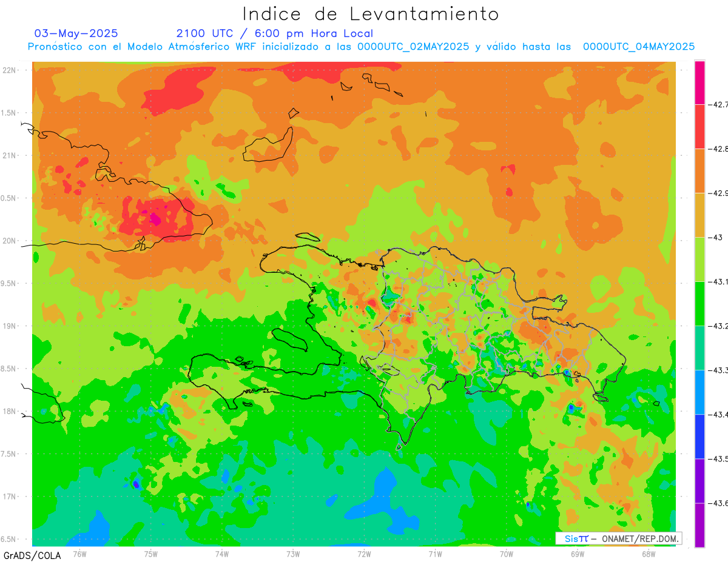Image resolution: width=728 pixels, height=562 pixels.
Task: Click the yellow-orange segment between -42.9 and -43
Action: (x=699, y=215)
